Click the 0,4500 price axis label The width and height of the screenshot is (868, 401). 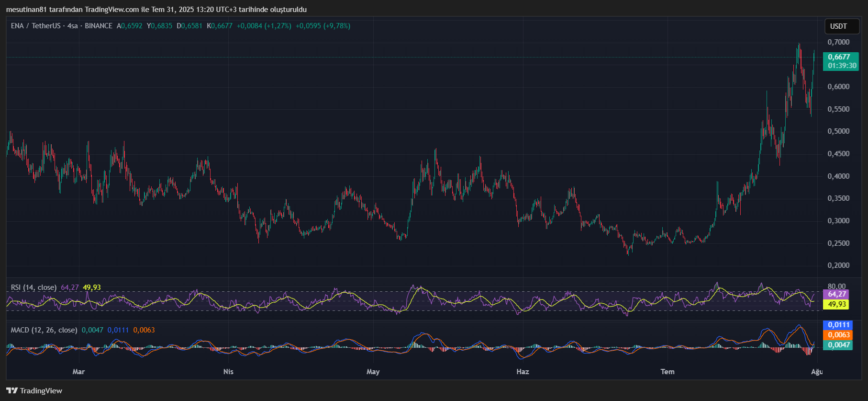(x=838, y=154)
